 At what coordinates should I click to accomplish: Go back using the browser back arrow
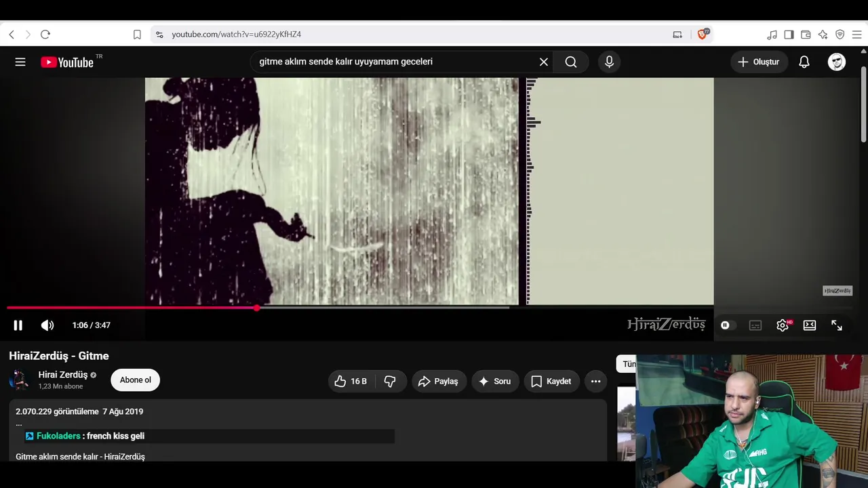12,35
